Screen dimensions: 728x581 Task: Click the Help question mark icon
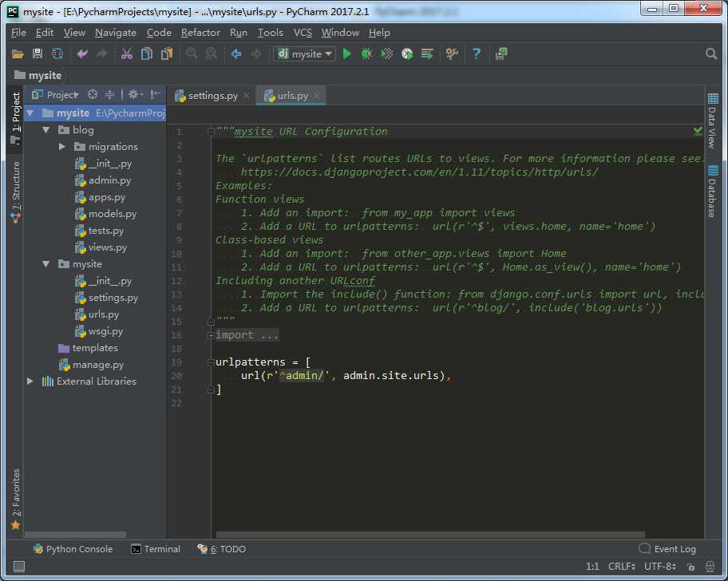click(477, 53)
